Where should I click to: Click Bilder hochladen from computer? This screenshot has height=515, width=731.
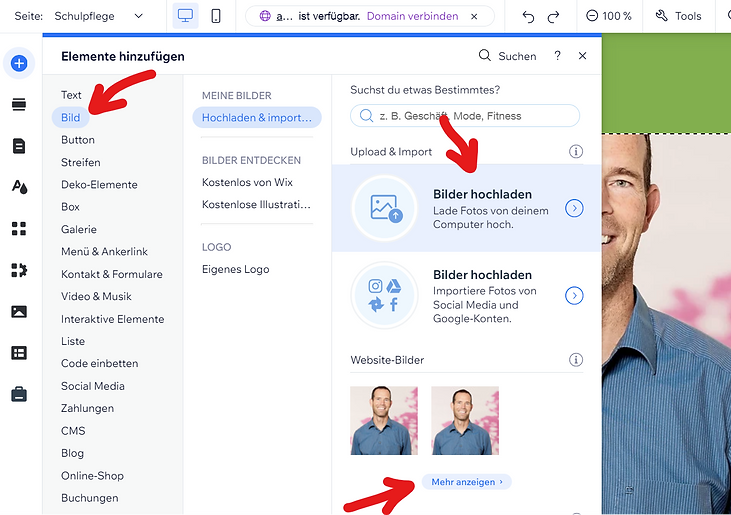tap(467, 208)
